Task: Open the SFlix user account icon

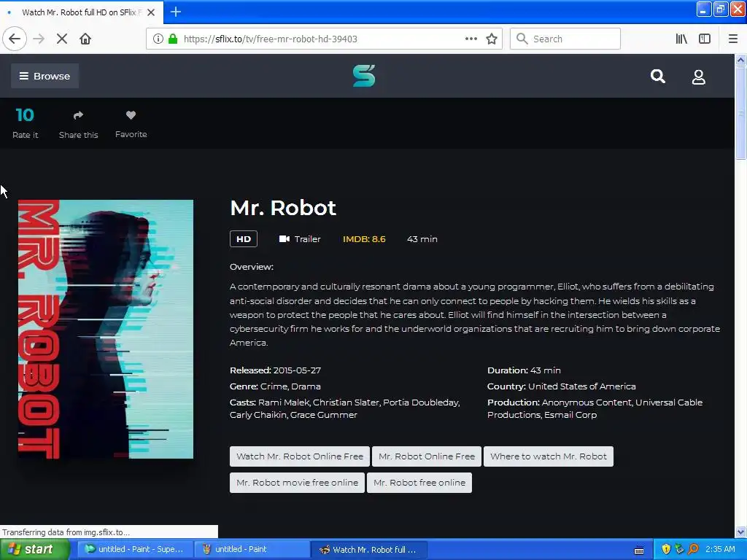Action: click(698, 77)
